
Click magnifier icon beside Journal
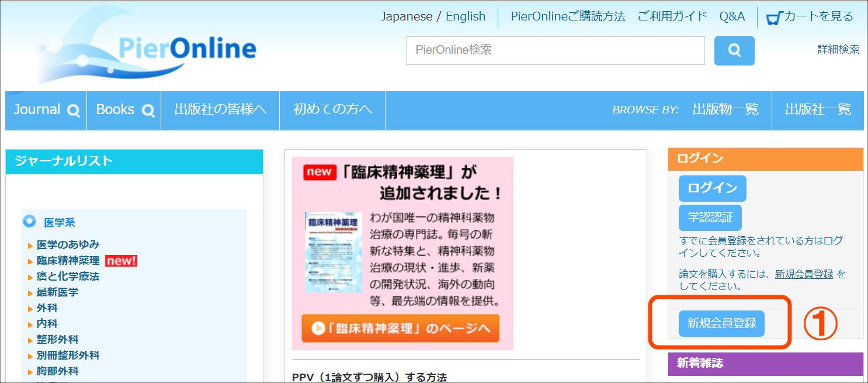tap(74, 110)
